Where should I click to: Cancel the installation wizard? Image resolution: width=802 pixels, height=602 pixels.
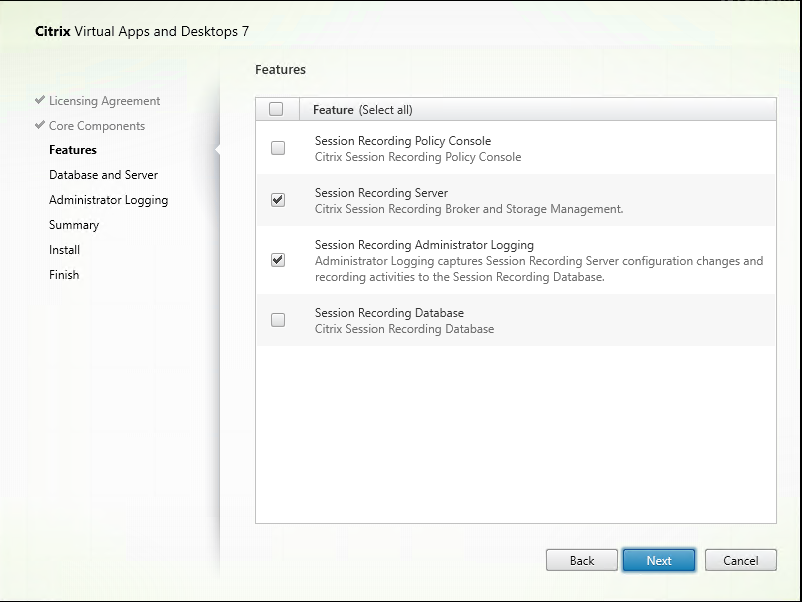(741, 560)
